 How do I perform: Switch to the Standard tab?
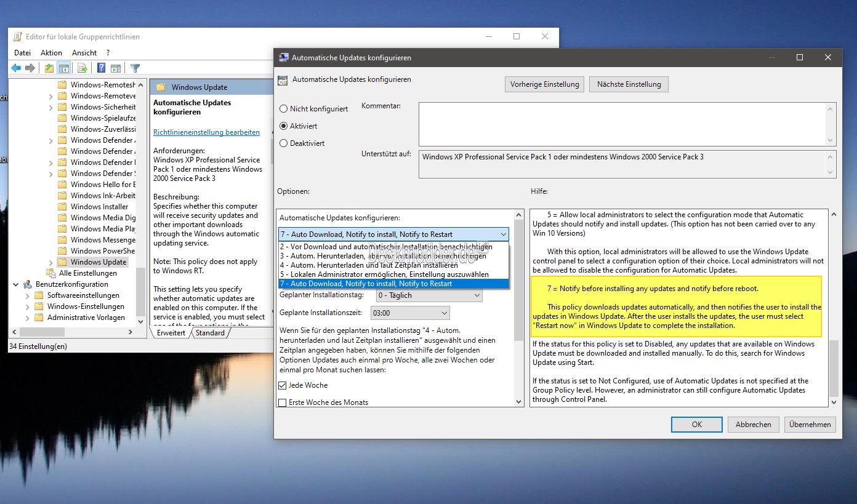tap(210, 332)
